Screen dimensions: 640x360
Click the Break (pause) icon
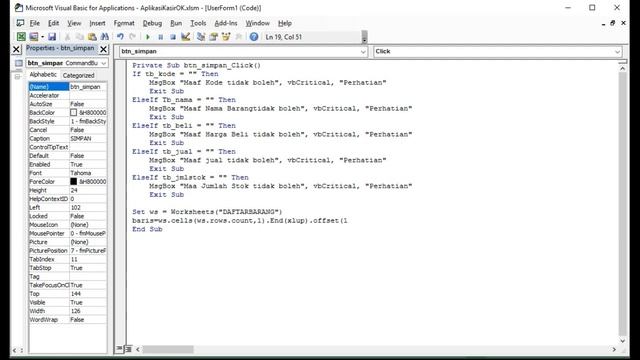coord(160,37)
